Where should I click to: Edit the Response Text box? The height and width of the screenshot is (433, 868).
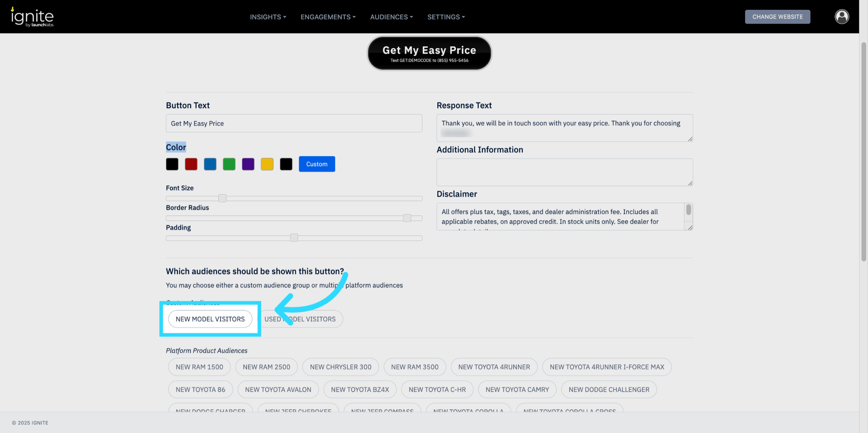coord(565,128)
